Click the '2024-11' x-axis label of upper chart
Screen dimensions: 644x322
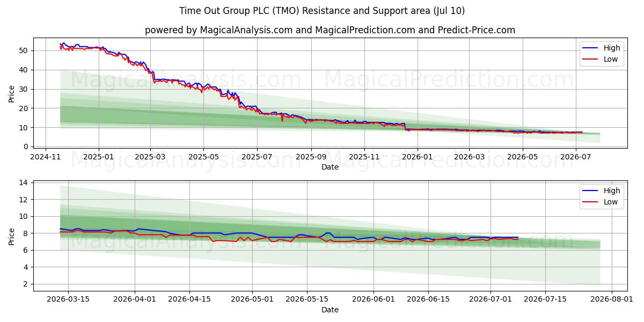click(x=45, y=157)
